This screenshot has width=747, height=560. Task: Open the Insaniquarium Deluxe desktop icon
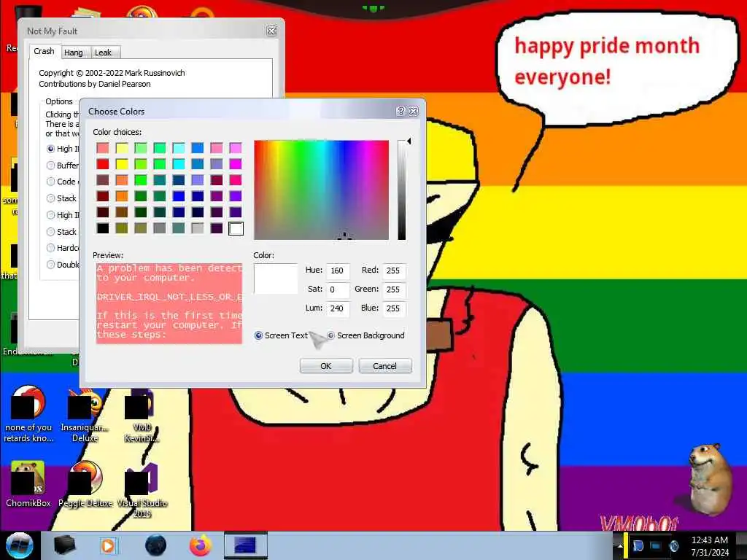[85, 415]
